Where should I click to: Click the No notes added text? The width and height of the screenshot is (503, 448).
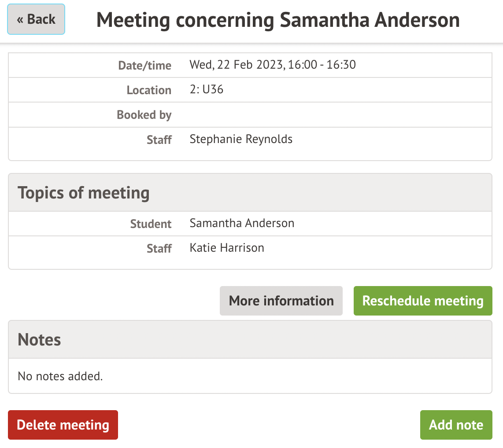pyautogui.click(x=60, y=376)
